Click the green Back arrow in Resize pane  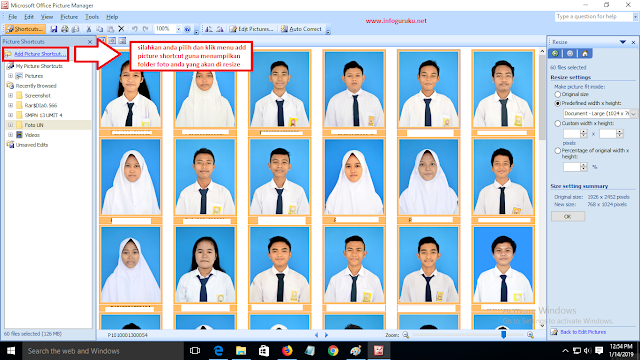[555, 53]
